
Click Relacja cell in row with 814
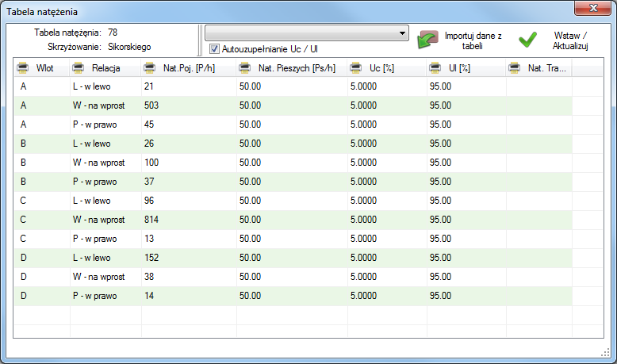tap(105, 220)
